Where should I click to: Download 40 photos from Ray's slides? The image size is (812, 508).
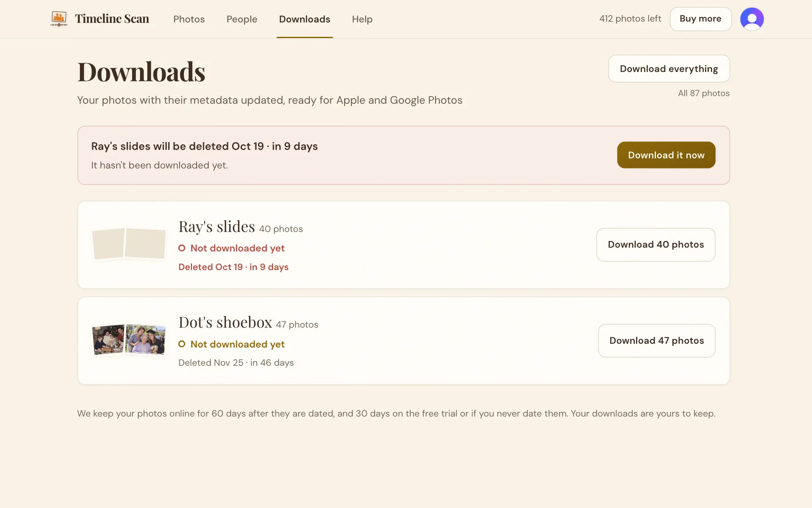[656, 245]
